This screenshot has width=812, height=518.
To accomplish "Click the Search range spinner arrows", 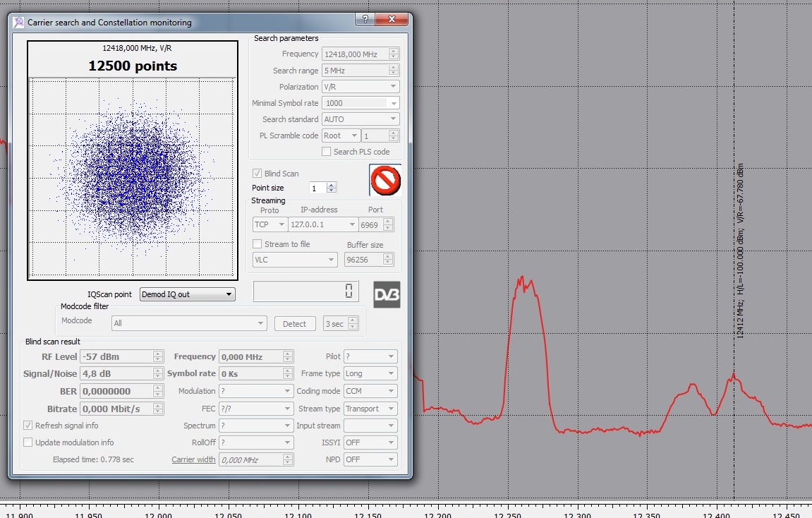I will [394, 70].
